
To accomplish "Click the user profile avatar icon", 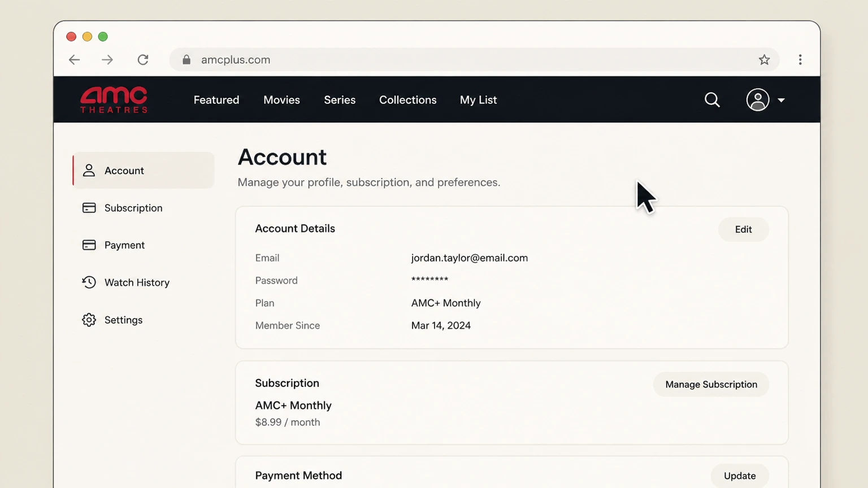I will (757, 100).
